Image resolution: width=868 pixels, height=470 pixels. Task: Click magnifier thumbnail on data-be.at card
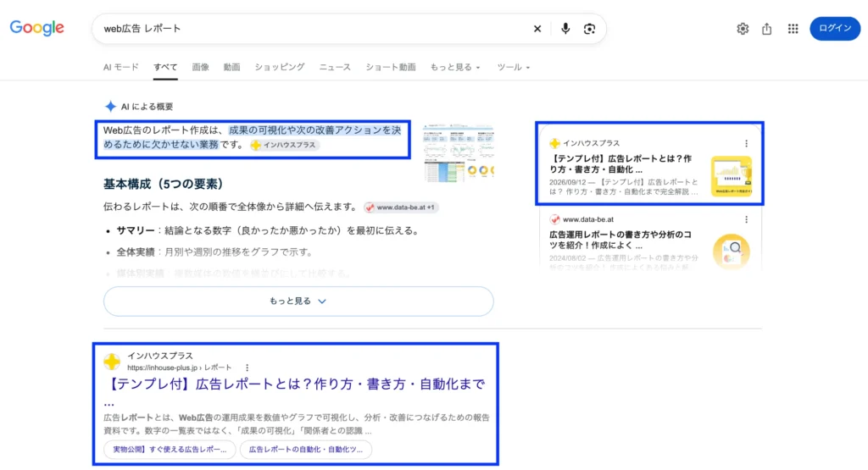(x=732, y=252)
